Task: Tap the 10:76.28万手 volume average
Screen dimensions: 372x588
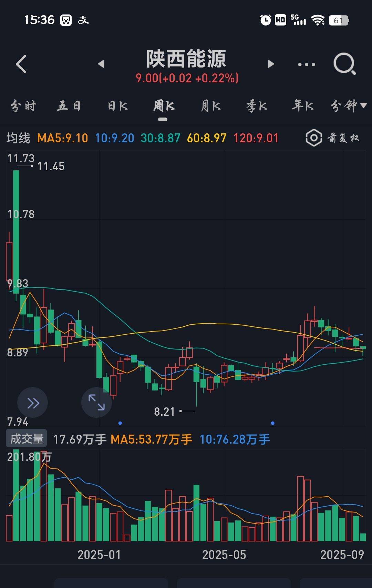Action: 235,439
